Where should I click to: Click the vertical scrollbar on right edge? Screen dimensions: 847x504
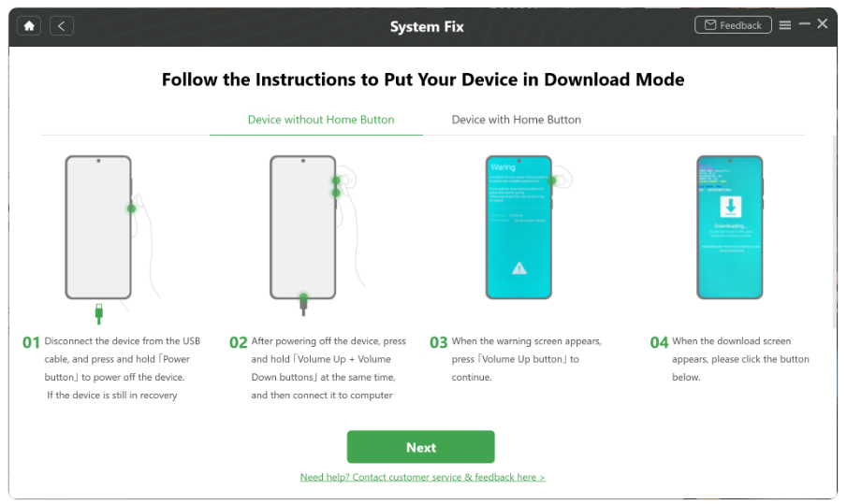point(835,232)
